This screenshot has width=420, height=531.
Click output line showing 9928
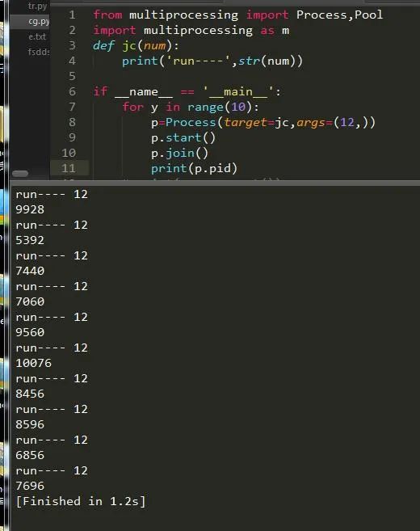pyautogui.click(x=30, y=209)
